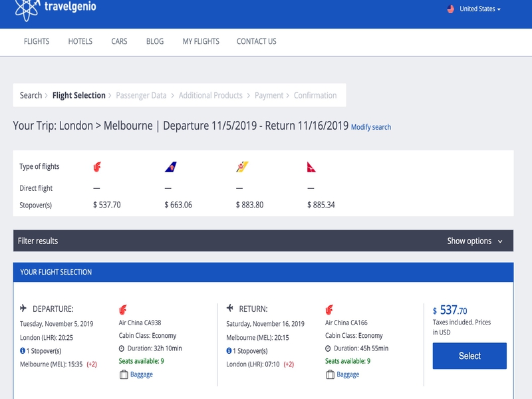Click the info icon for return stopover

229,351
